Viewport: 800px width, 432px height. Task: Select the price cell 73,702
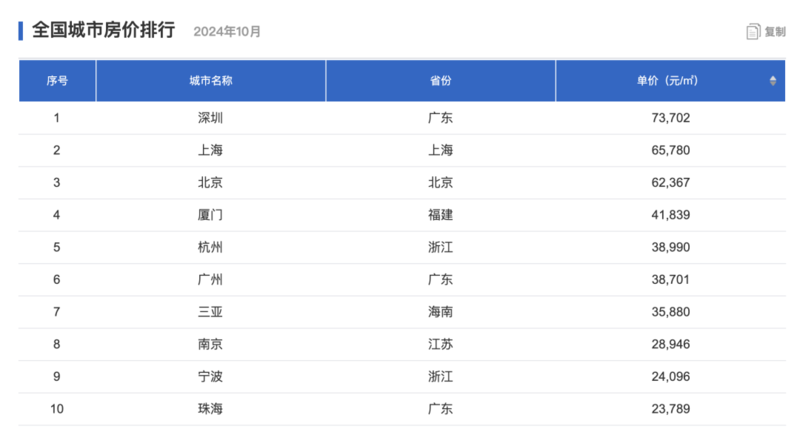(x=670, y=118)
